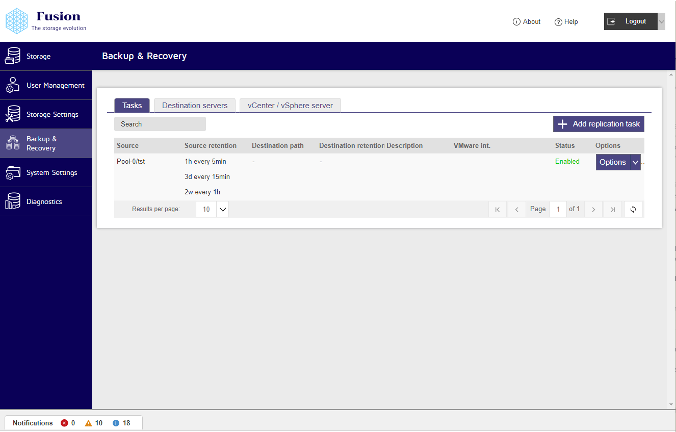The image size is (676, 432).
Task: Click the Storage sidebar icon
Action: coord(13,56)
